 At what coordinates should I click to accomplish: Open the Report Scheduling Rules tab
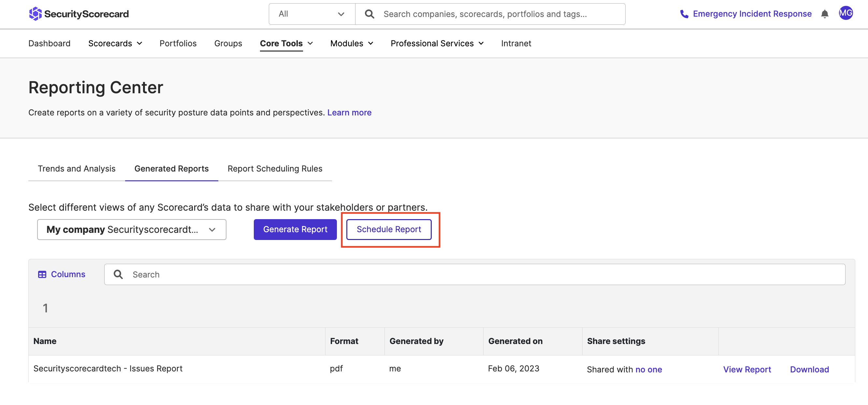[x=275, y=169]
